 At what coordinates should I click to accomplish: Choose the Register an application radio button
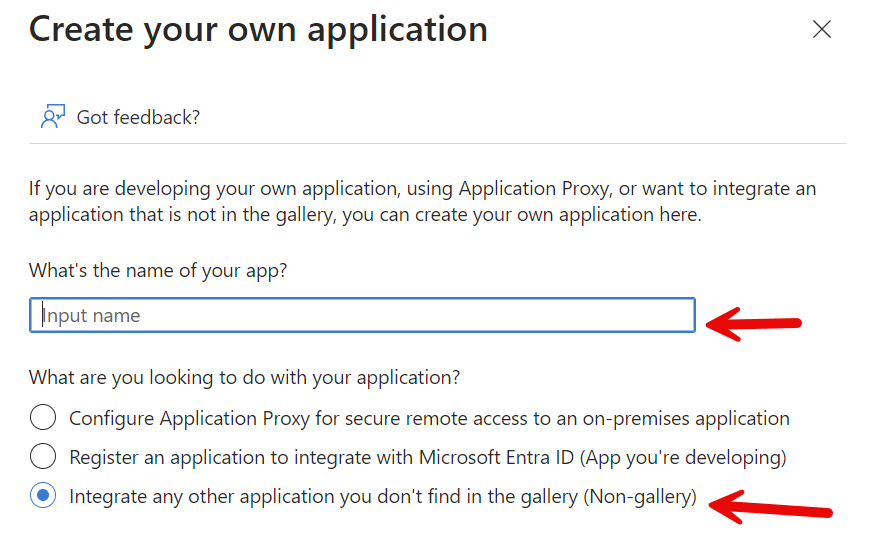click(43, 457)
